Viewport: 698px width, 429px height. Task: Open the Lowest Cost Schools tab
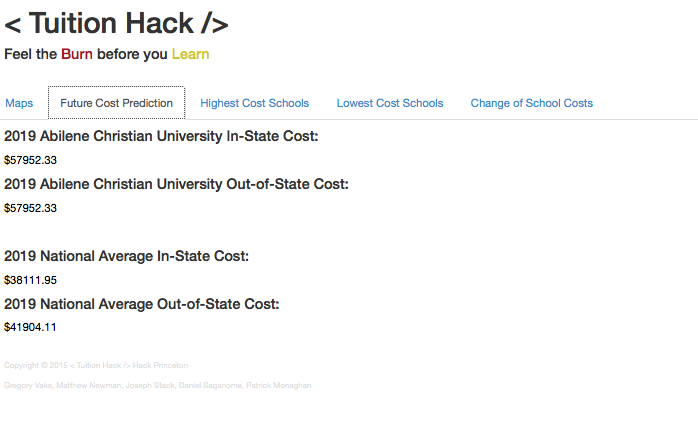pos(390,103)
